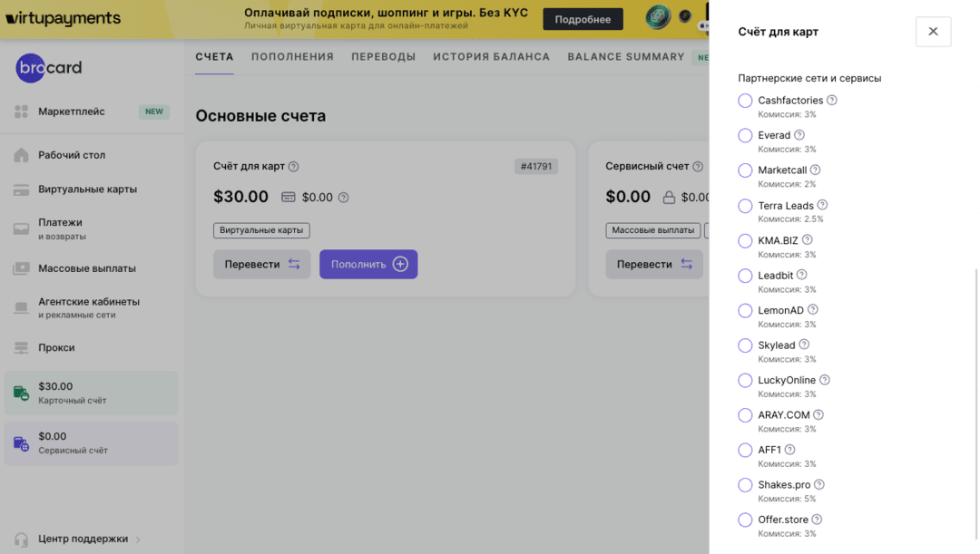
Task: Close the Счёт для карт side panel
Action: tap(933, 31)
